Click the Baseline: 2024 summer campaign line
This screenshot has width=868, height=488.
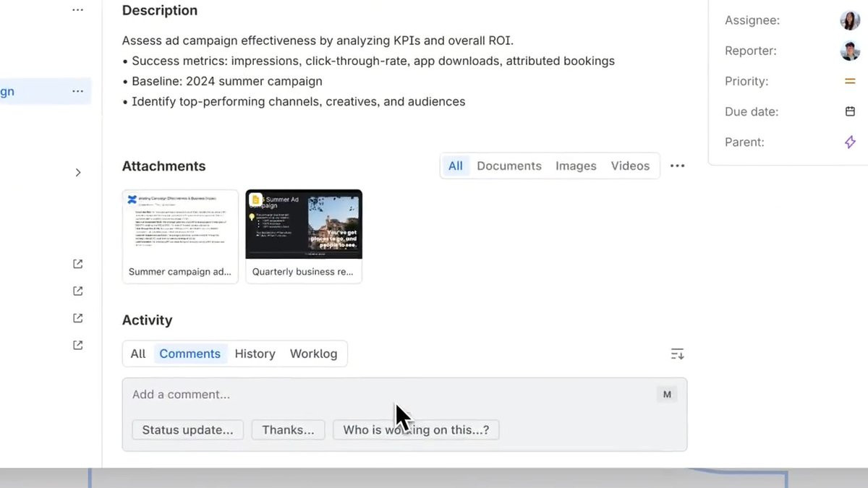(x=226, y=82)
